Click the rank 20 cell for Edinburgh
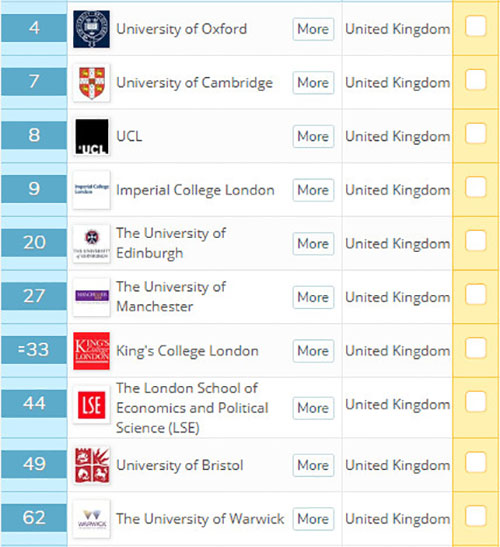Viewport: 500px width, 547px height. (34, 243)
